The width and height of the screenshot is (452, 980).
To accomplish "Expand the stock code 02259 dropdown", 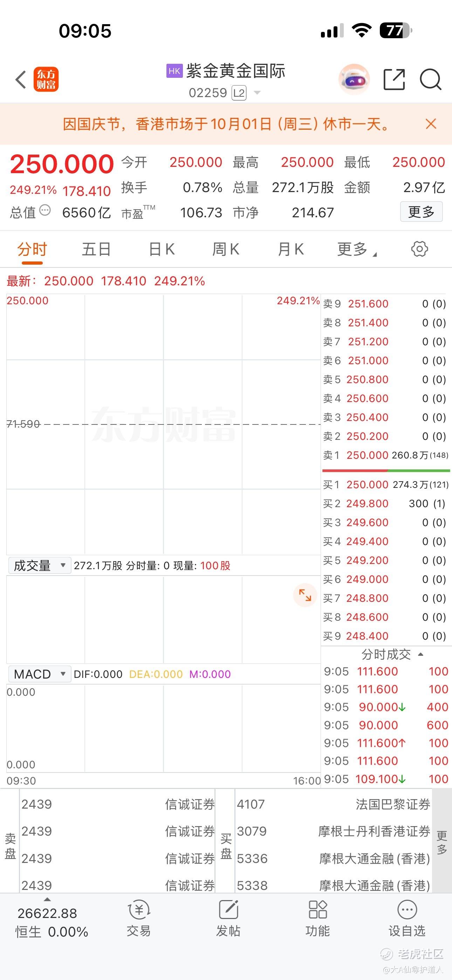I will tap(257, 93).
